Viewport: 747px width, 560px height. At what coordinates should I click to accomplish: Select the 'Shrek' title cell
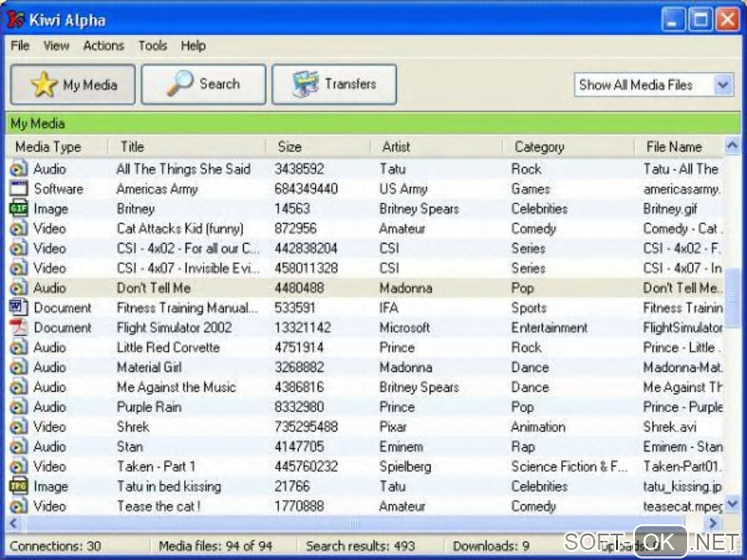coord(133,427)
